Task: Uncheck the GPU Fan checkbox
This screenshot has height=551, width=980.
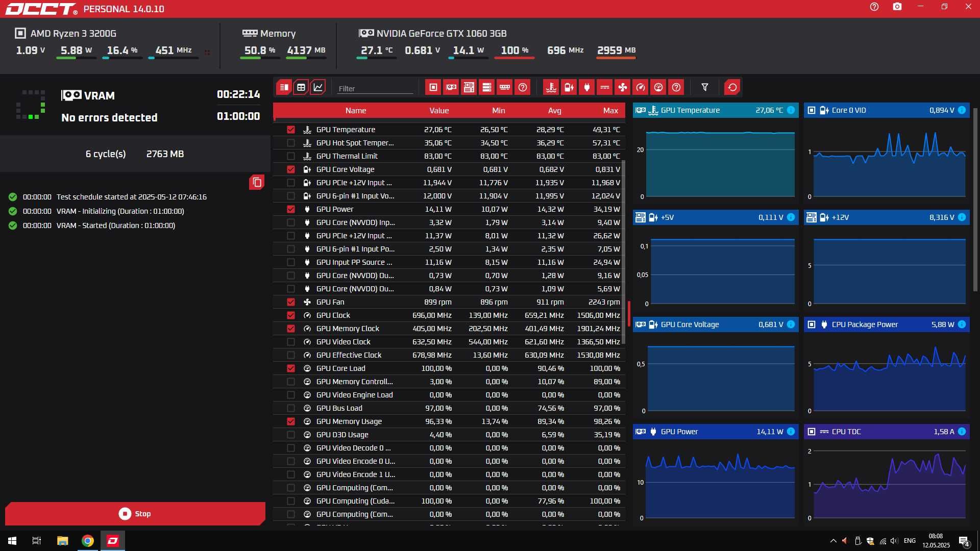Action: pyautogui.click(x=291, y=302)
